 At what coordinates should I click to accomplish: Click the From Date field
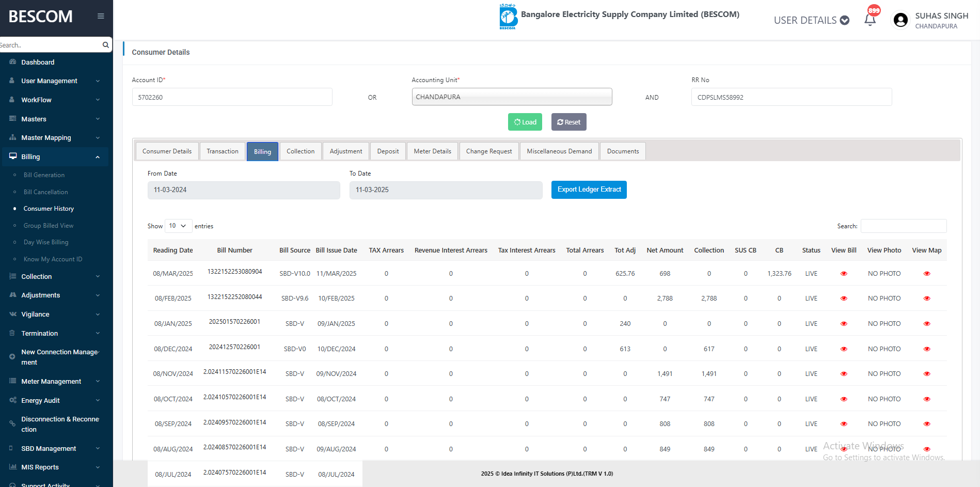click(x=244, y=190)
